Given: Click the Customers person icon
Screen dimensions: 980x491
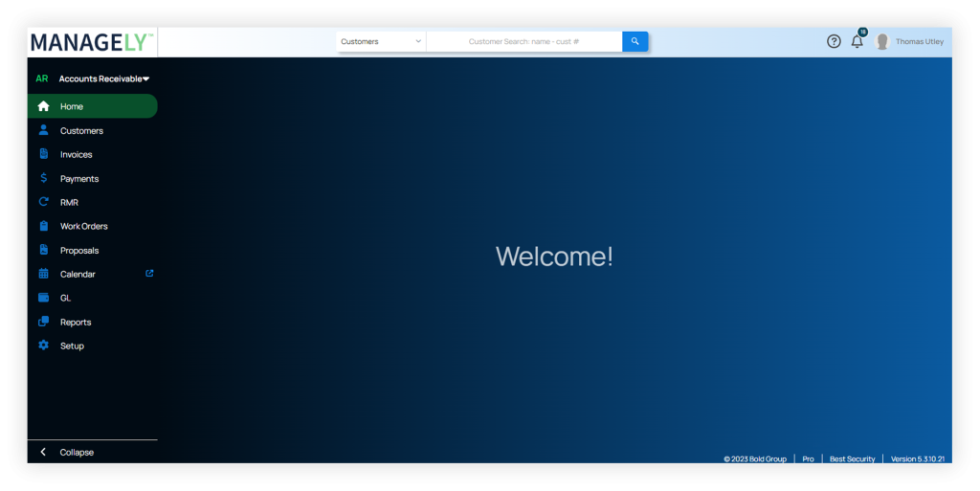Looking at the screenshot, I should tap(43, 130).
